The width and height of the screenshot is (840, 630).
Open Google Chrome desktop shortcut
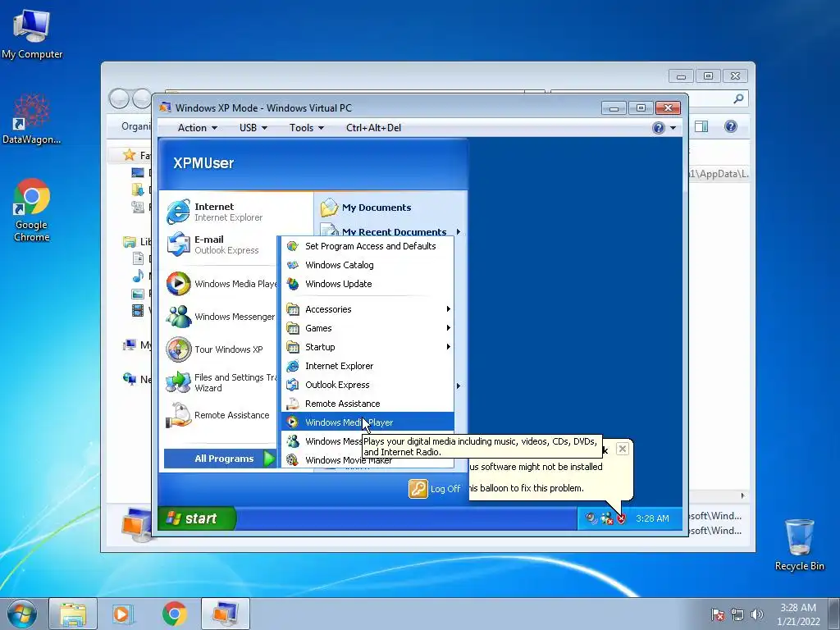tap(32, 210)
